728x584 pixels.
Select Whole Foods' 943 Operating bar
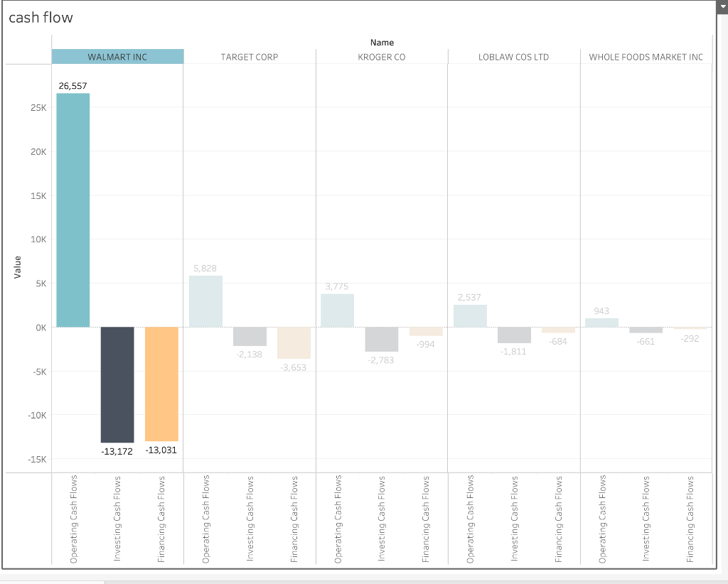point(601,321)
